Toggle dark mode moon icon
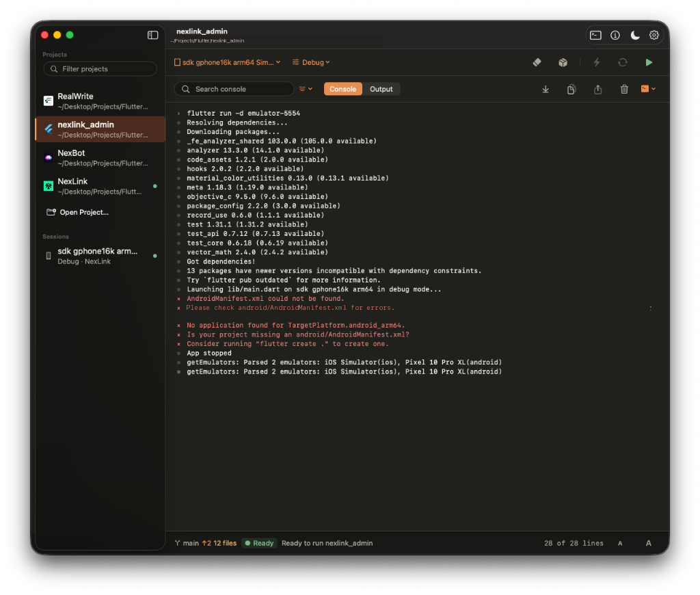 (635, 35)
